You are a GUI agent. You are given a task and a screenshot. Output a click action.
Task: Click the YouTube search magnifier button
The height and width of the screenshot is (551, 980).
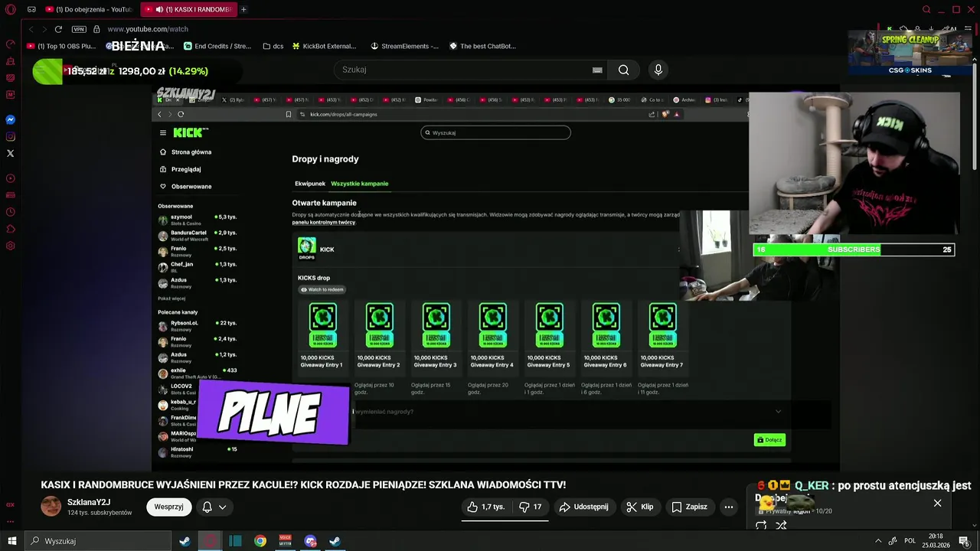[624, 70]
